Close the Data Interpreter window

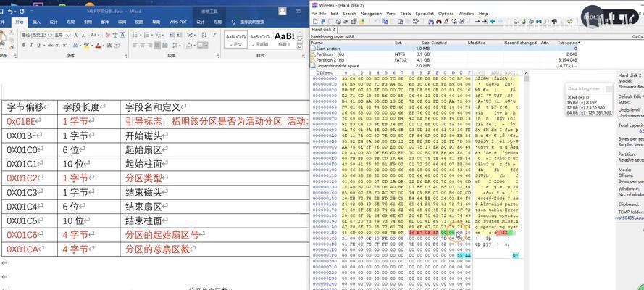click(x=609, y=88)
